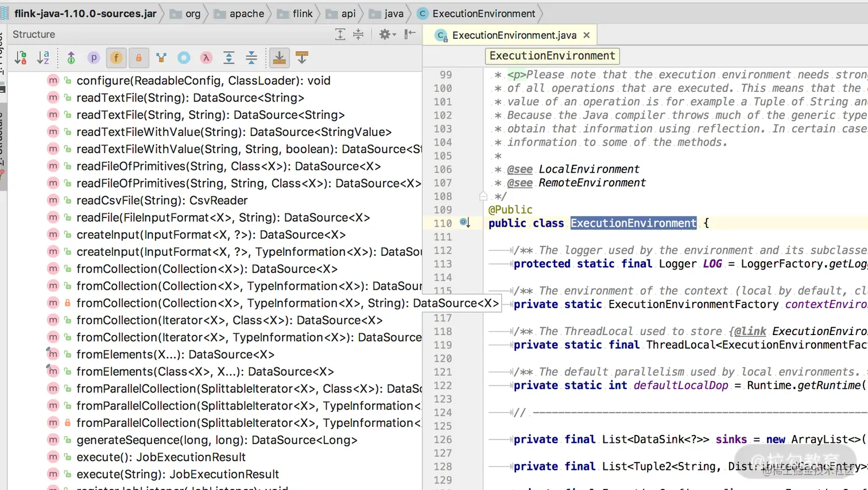
Task: Click LocalEnvironment reference in Javadoc
Action: [x=588, y=169]
